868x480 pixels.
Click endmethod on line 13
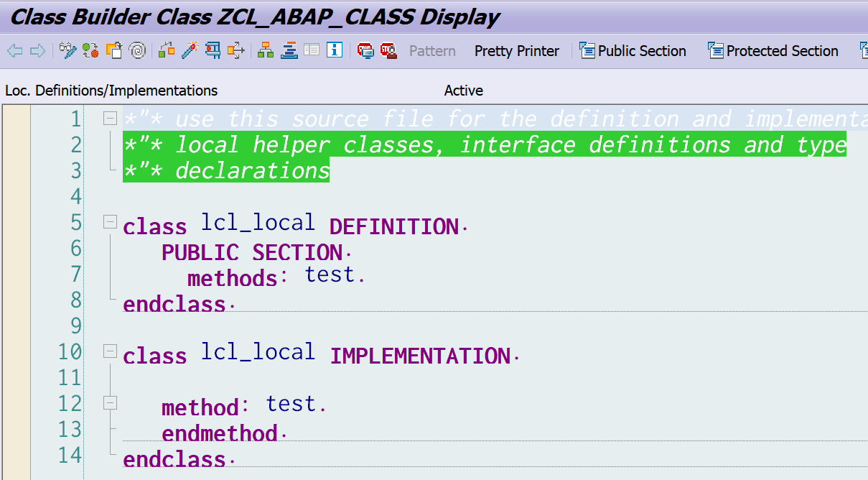point(220,433)
